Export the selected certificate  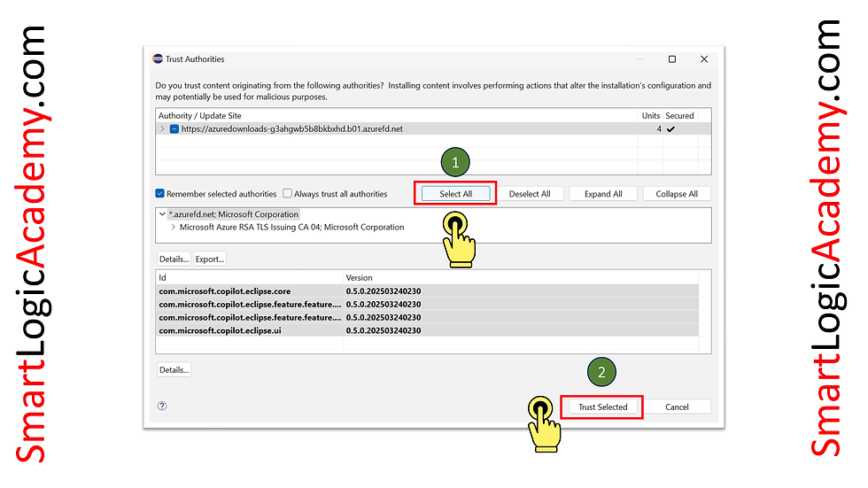click(209, 259)
